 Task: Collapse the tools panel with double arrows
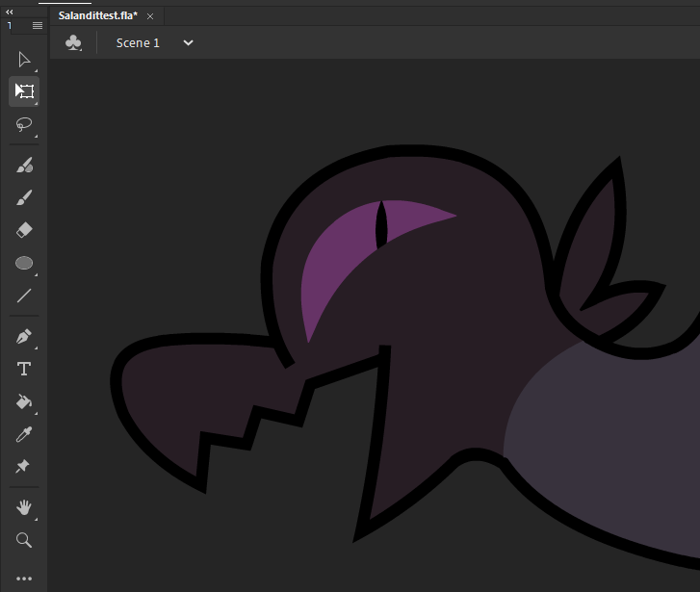tap(10, 13)
